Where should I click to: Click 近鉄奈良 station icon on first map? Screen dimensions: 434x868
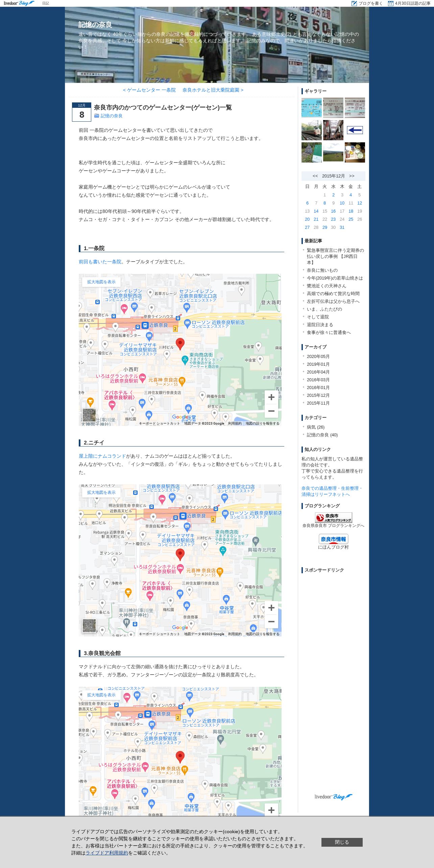[x=145, y=325]
